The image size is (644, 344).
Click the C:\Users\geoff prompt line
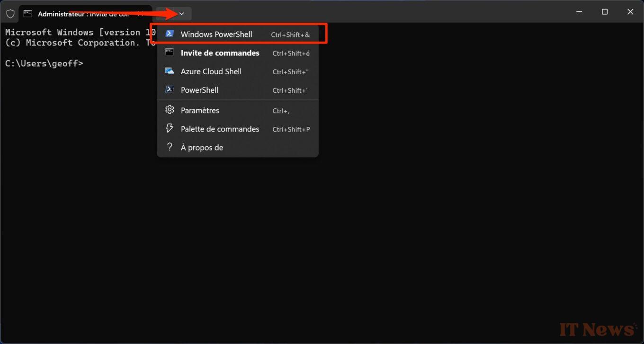(x=44, y=63)
